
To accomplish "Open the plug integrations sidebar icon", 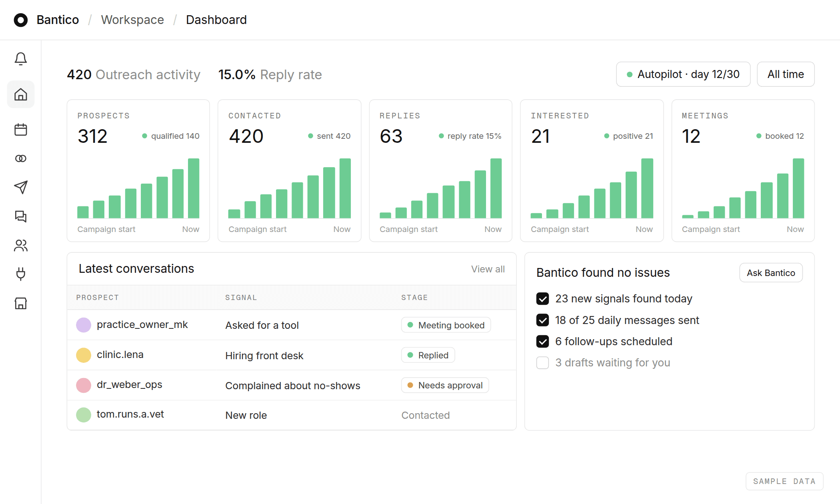I will (21, 274).
